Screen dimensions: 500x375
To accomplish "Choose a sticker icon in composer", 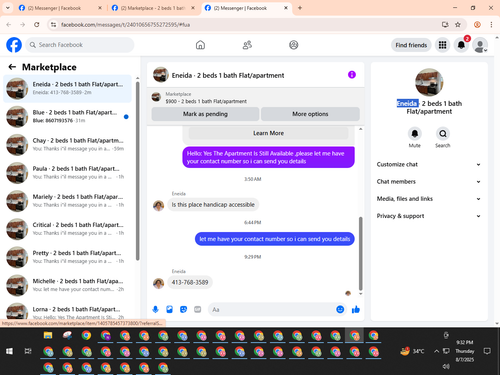I will 184,309.
